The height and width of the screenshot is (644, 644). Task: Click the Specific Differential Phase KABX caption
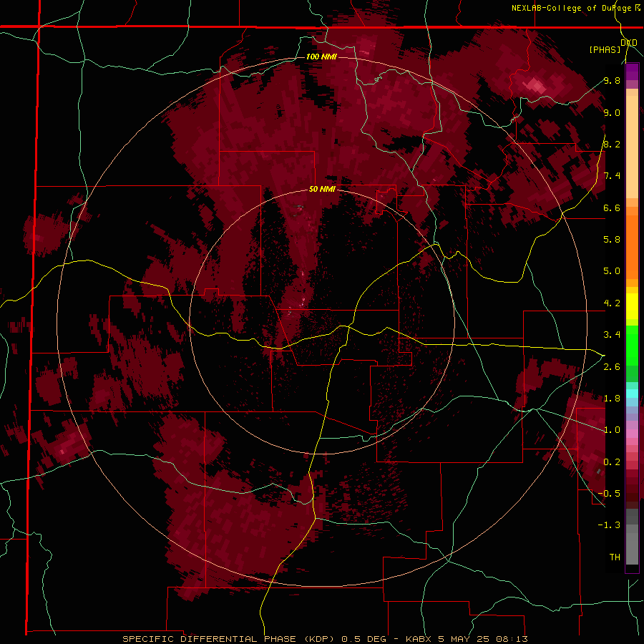click(x=325, y=639)
